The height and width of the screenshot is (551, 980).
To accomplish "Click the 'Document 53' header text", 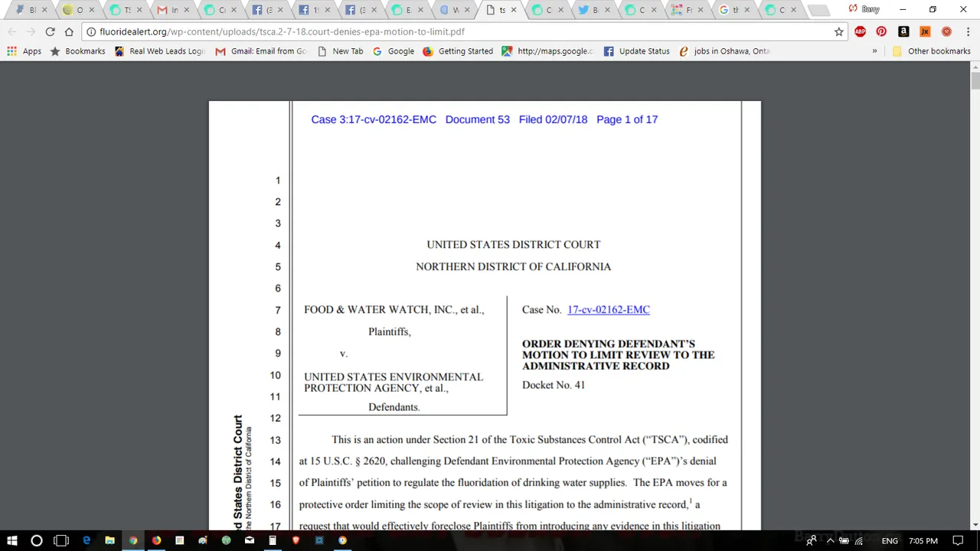I will coord(478,119).
